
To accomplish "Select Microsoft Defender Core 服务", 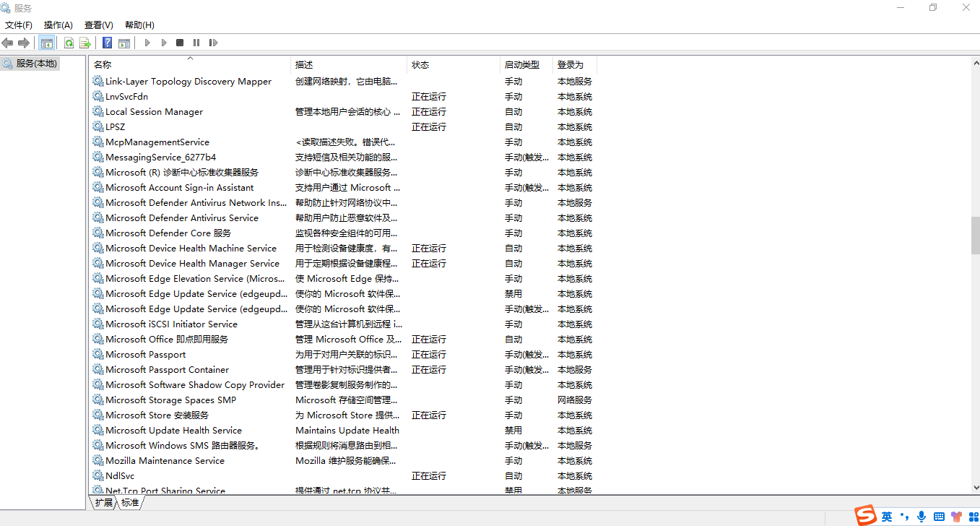I will point(168,233).
